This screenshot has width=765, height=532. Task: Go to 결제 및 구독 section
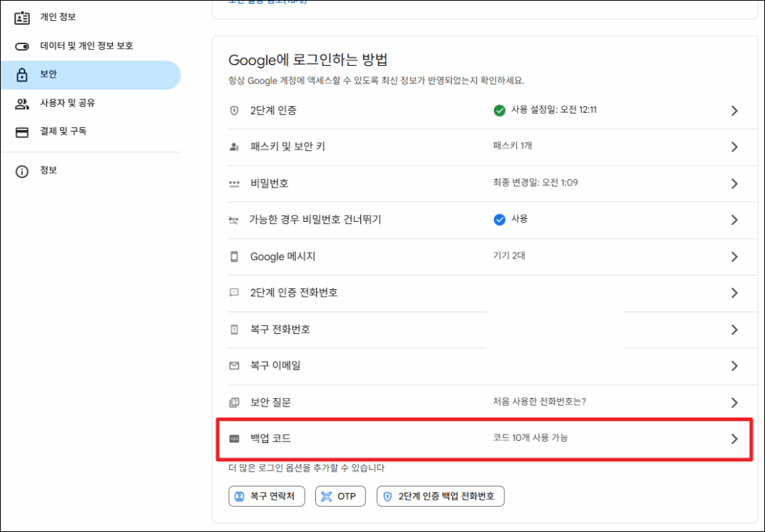tap(63, 132)
